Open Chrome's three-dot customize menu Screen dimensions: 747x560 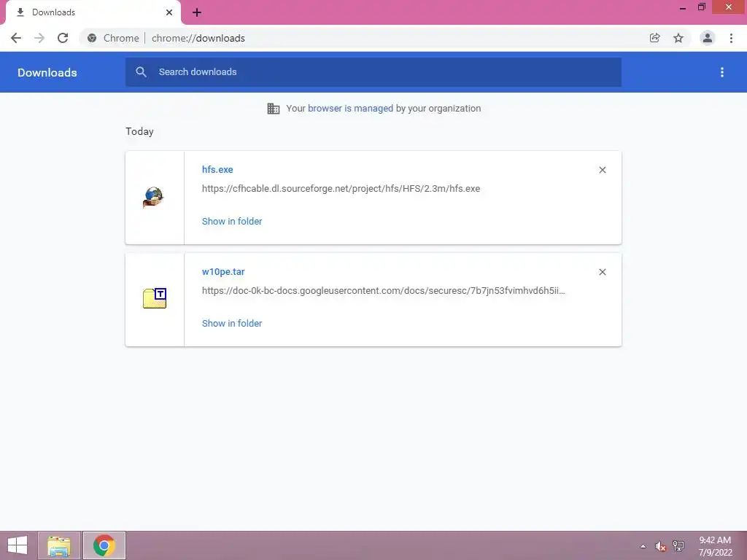(731, 38)
